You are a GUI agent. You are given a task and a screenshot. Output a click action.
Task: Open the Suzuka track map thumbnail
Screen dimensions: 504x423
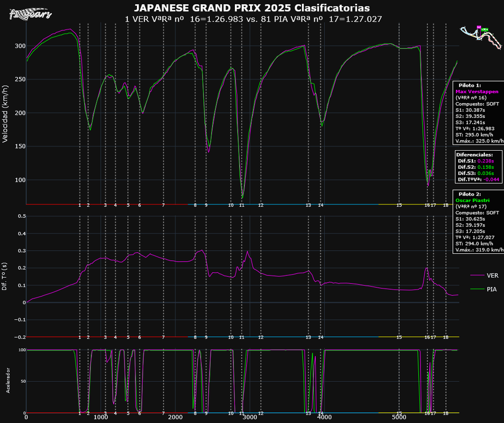(481, 37)
